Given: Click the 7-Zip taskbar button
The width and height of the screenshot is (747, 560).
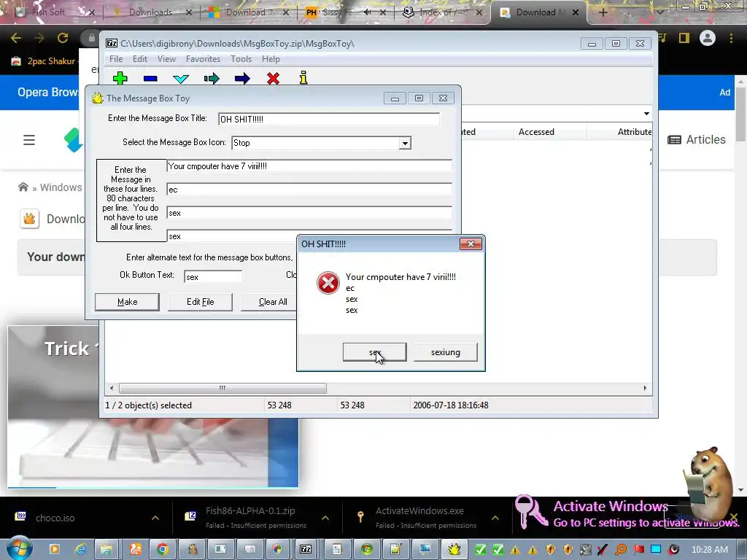Looking at the screenshot, I should pyautogui.click(x=306, y=550).
